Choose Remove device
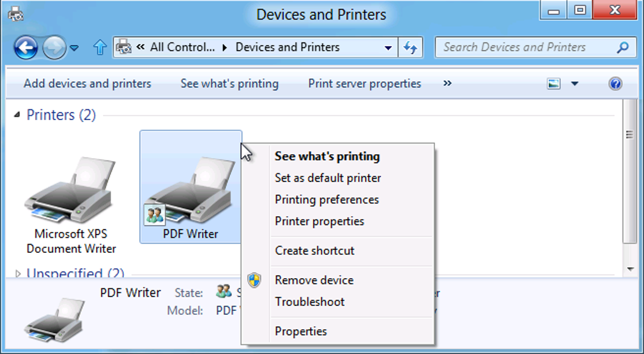Viewport: 644px width, 354px height. 314,280
